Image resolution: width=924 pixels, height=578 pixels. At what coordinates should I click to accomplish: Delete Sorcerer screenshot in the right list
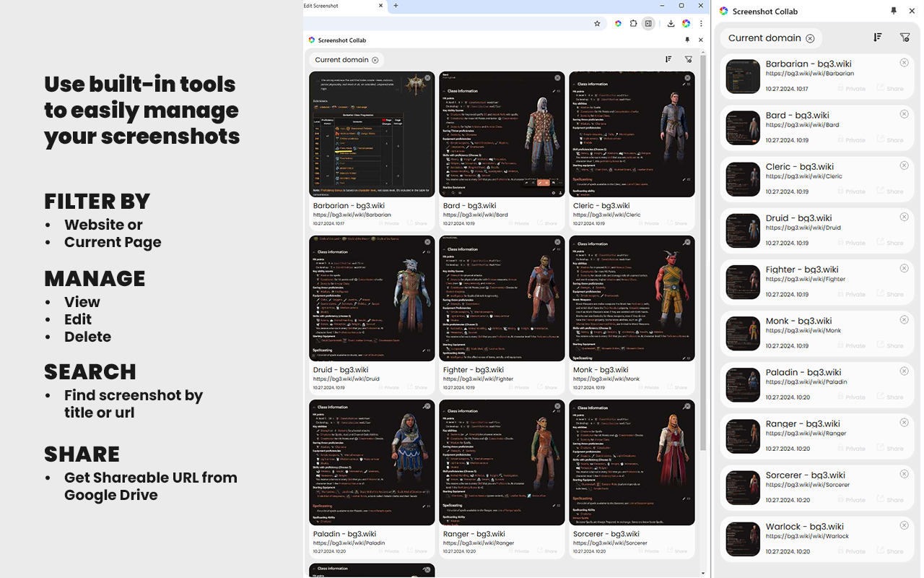pos(905,474)
